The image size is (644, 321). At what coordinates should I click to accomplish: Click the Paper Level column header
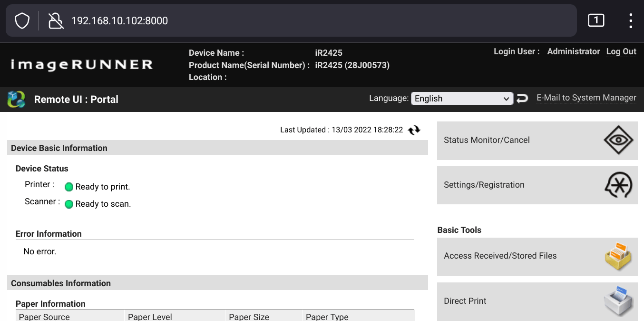[175, 316]
